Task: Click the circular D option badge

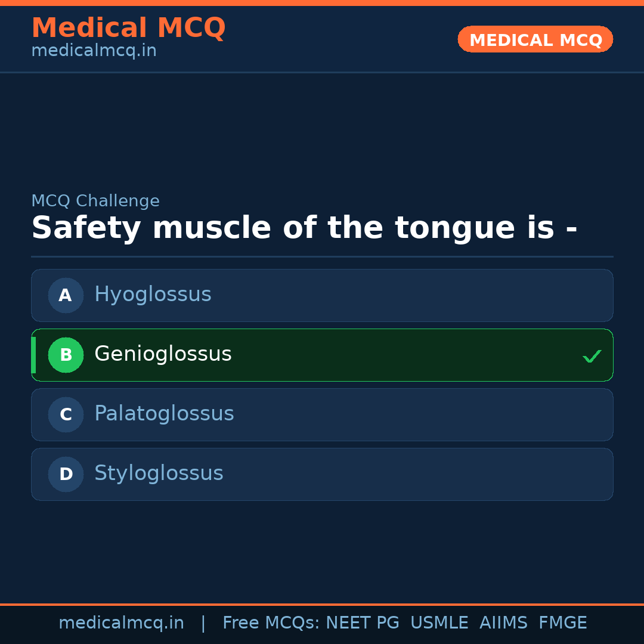Action: coord(66,474)
